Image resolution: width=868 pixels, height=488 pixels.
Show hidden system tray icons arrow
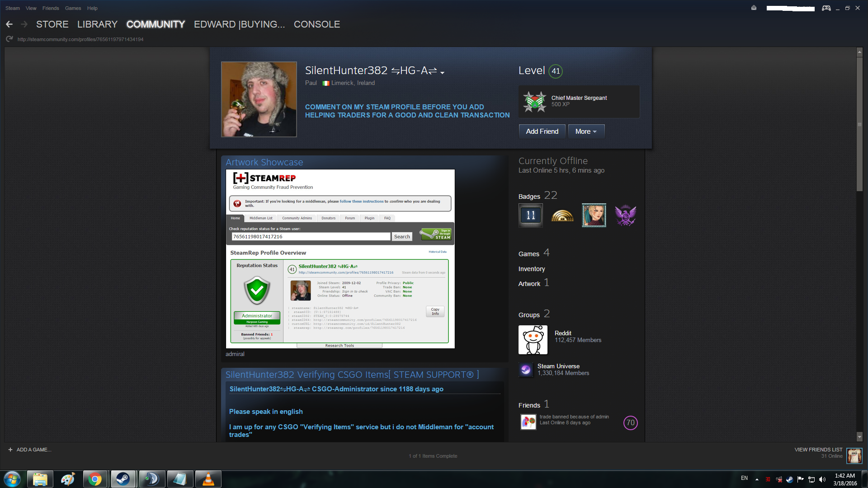(757, 479)
